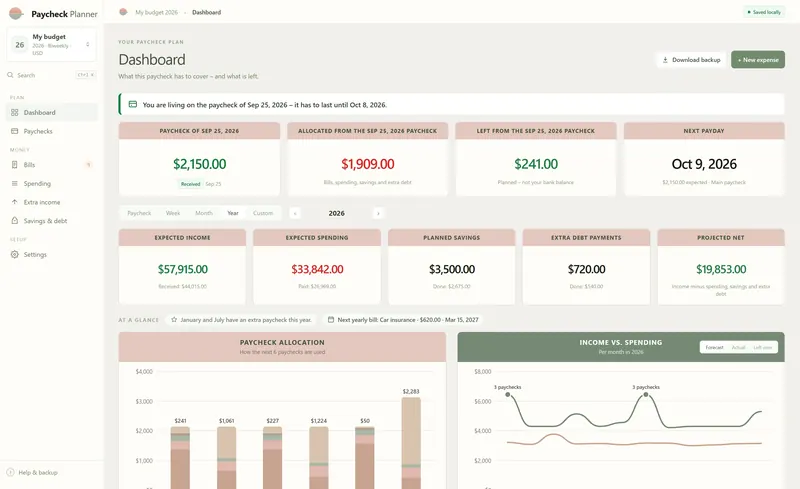Click the $1,909.00 allocated amount
Viewport: 800px width, 489px height.
[x=367, y=164]
